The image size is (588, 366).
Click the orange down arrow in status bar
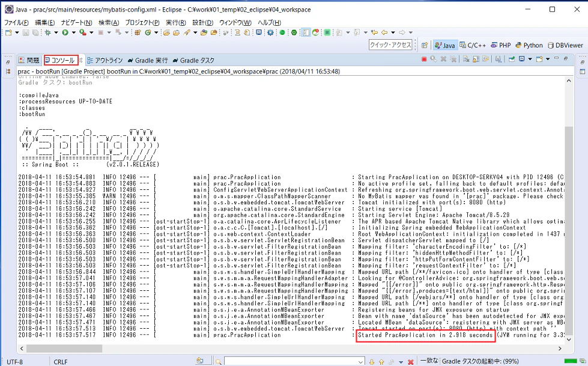(372, 362)
